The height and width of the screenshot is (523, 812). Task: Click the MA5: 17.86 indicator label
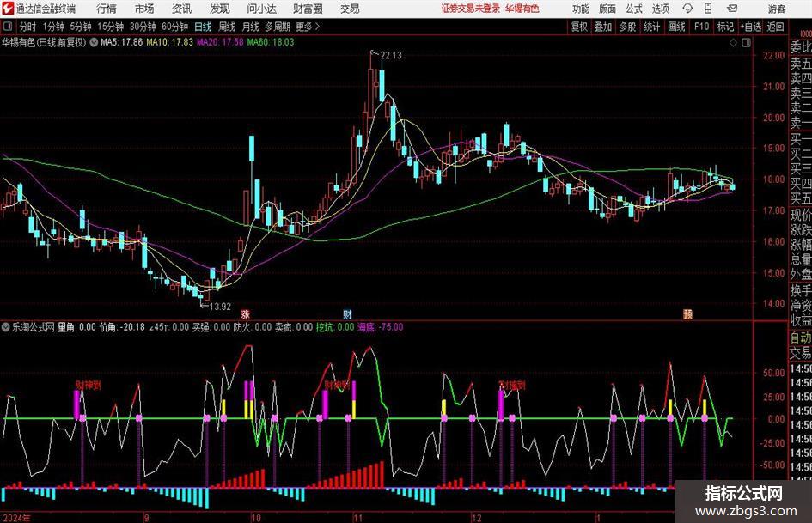coord(122,42)
